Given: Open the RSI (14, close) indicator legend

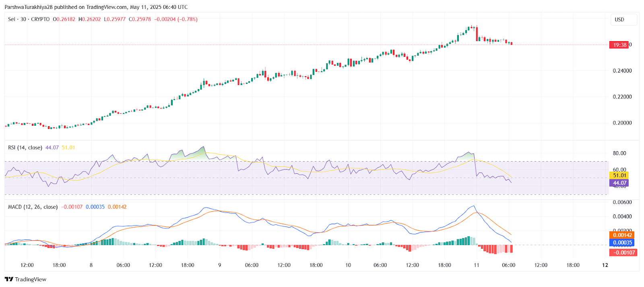Looking at the screenshot, I should coord(25,148).
